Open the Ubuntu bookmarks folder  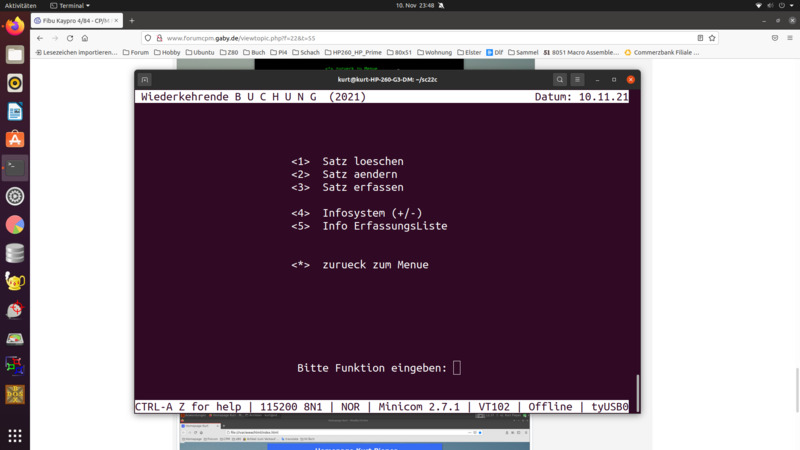(x=198, y=52)
